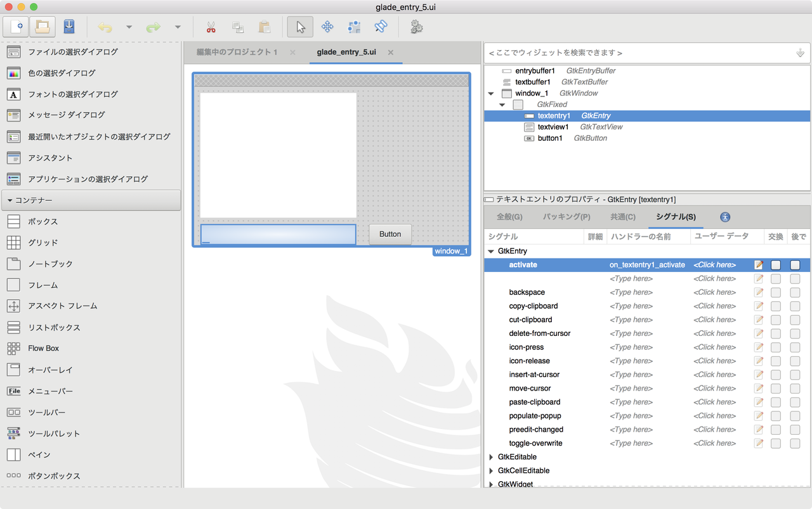The width and height of the screenshot is (812, 509).
Task: Click the Button widget in the design canvas
Action: (390, 234)
